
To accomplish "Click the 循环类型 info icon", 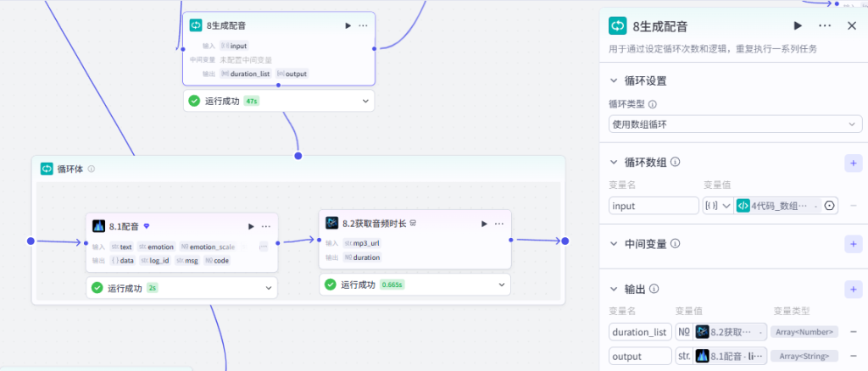I will pyautogui.click(x=652, y=104).
